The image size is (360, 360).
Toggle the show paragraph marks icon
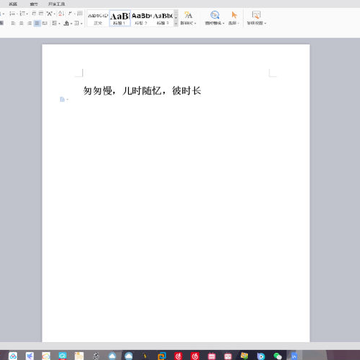tap(70, 14)
